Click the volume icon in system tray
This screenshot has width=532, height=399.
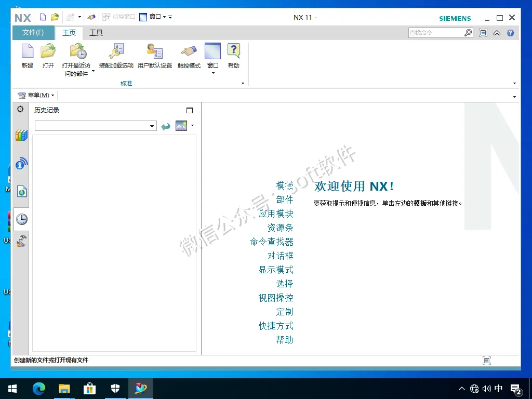tap(486, 389)
